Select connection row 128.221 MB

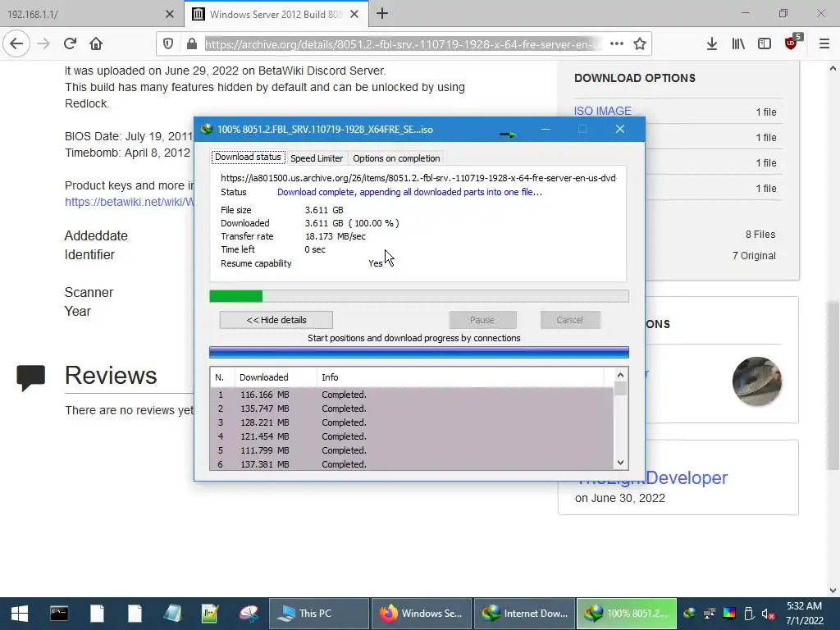412,422
